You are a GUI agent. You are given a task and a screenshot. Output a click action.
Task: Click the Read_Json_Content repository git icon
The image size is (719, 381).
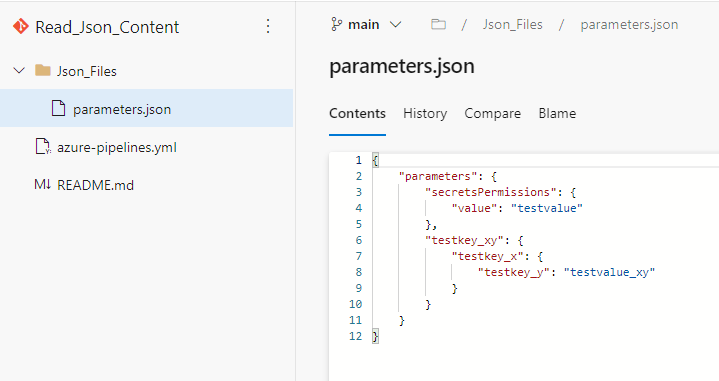(21, 27)
